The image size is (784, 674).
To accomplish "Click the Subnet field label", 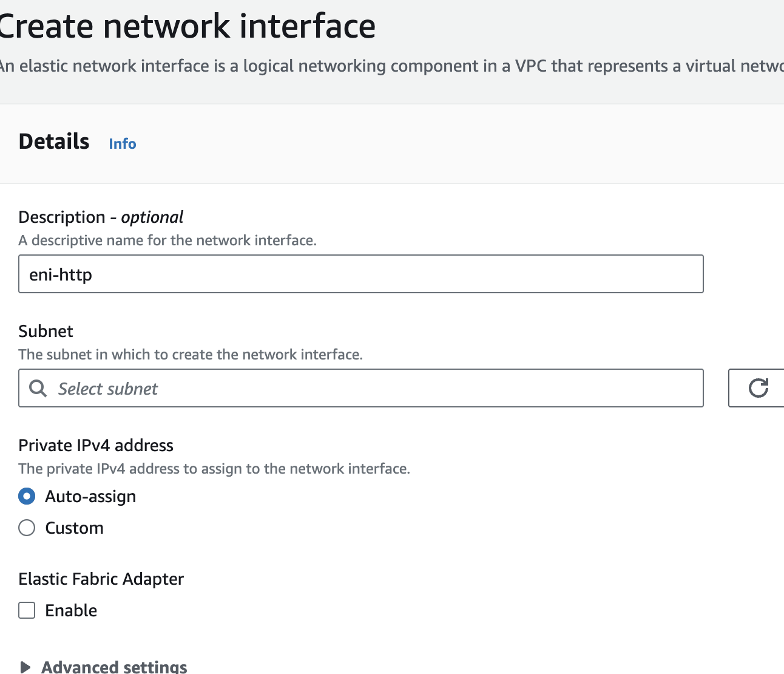I will coord(46,331).
